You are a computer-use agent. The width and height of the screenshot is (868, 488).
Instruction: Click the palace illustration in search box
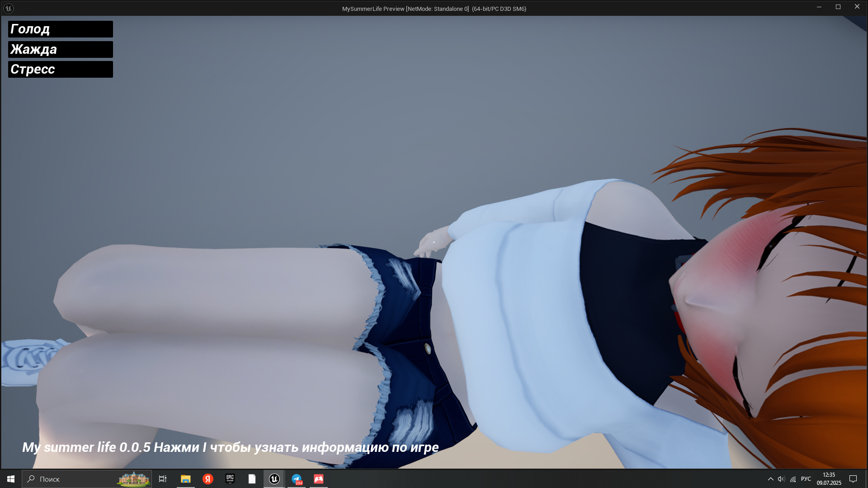click(x=134, y=479)
